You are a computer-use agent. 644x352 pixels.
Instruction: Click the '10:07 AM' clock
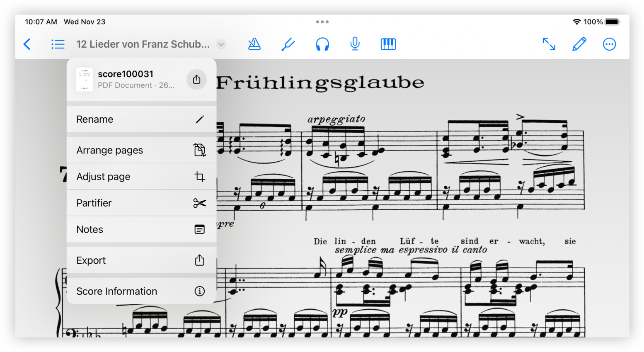(41, 22)
